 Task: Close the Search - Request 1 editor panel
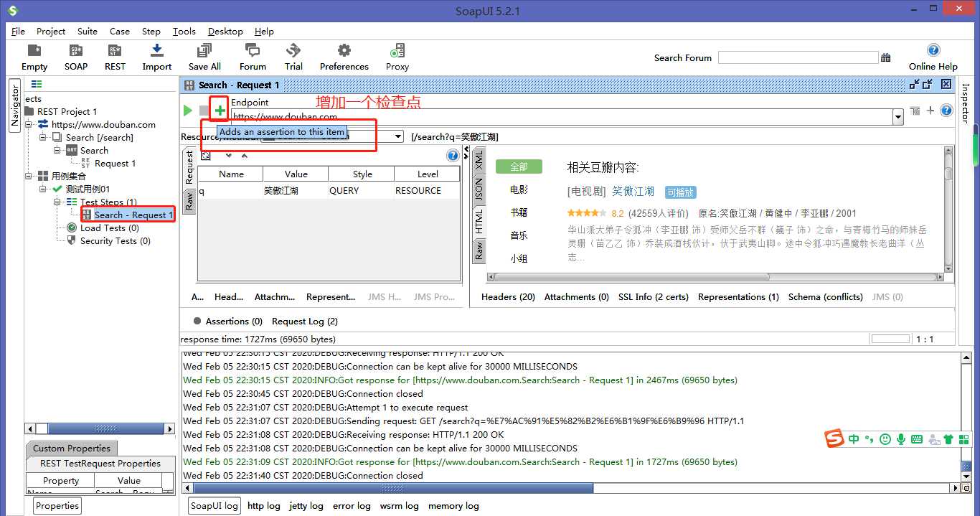[946, 84]
